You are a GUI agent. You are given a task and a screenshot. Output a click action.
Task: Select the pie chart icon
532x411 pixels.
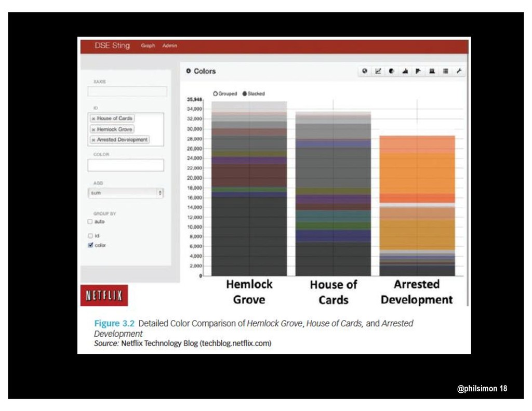(x=392, y=71)
